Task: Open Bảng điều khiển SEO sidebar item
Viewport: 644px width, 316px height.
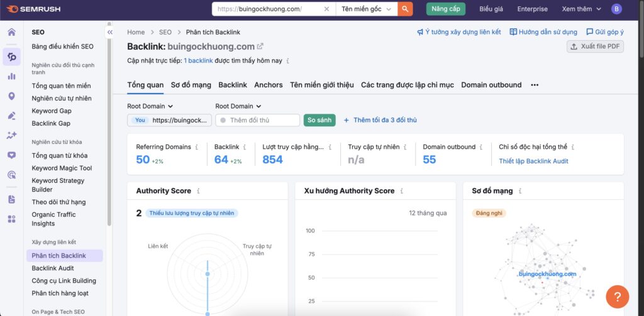Action: coord(62,46)
